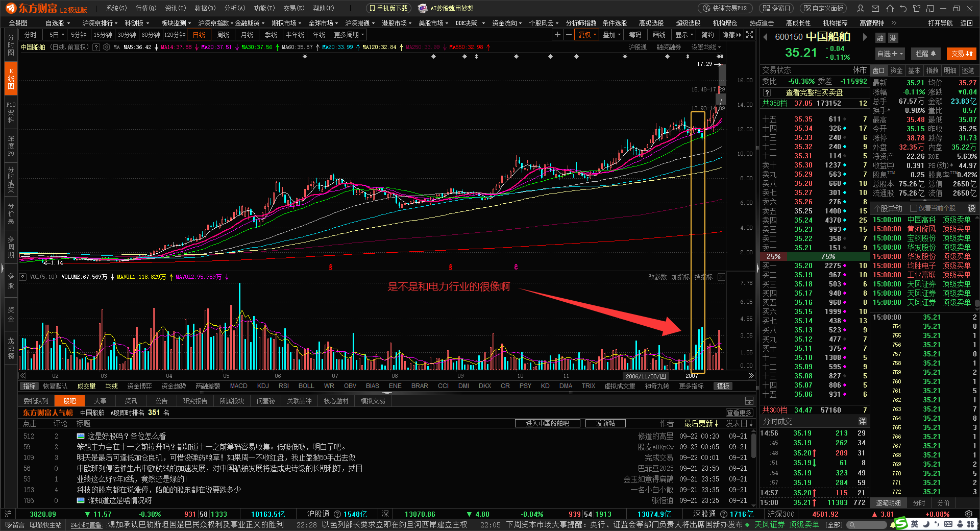Toggle fullscreen chart expand icon
980x531 pixels.
[x=749, y=35]
